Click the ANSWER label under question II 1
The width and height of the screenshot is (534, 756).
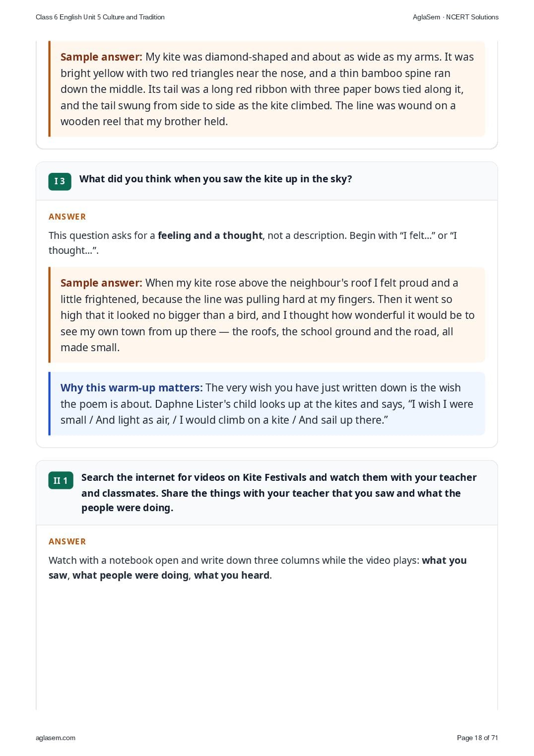pos(67,541)
